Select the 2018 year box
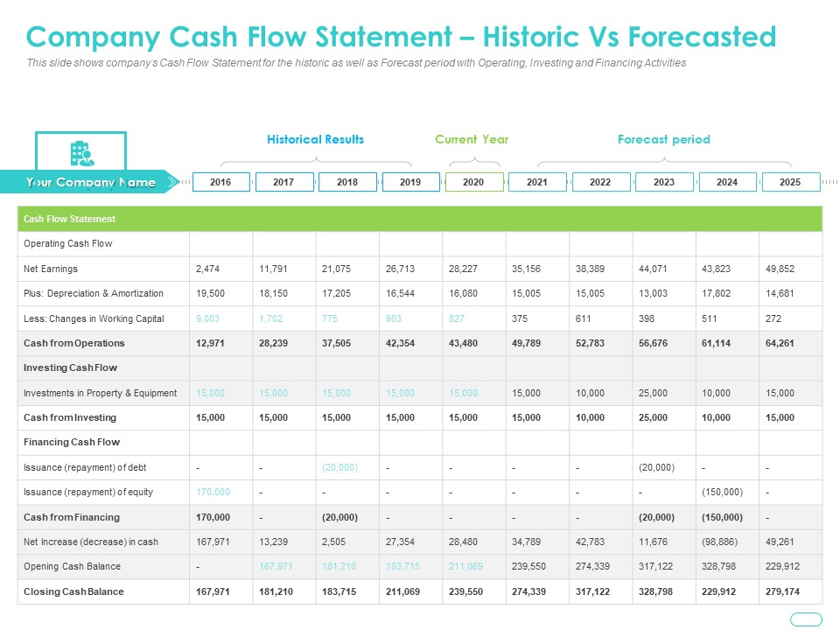The height and width of the screenshot is (630, 840). pos(347,182)
